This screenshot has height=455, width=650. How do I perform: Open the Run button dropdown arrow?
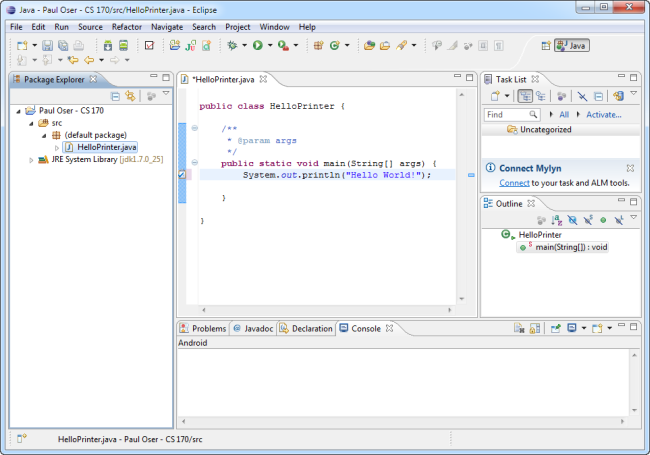[269, 46]
